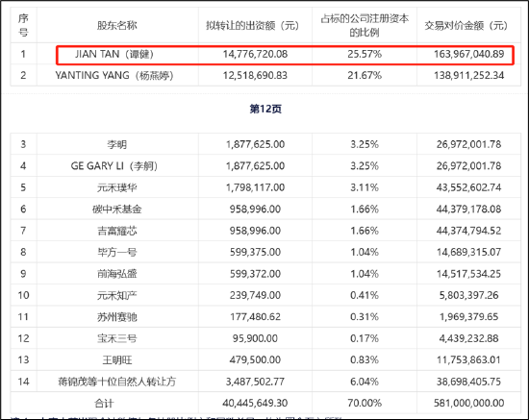Click the 0.83% ratio cell
This screenshot has width=529, height=420.
pos(365,360)
